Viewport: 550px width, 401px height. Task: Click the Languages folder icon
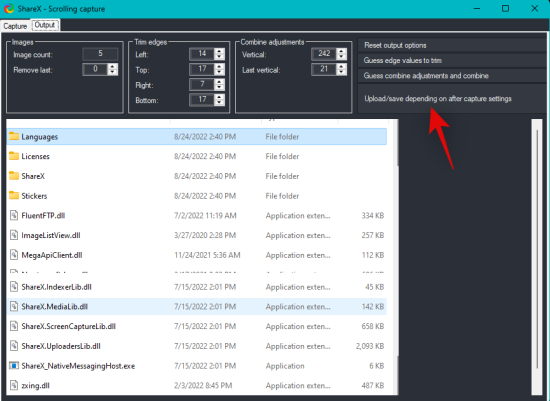14,136
